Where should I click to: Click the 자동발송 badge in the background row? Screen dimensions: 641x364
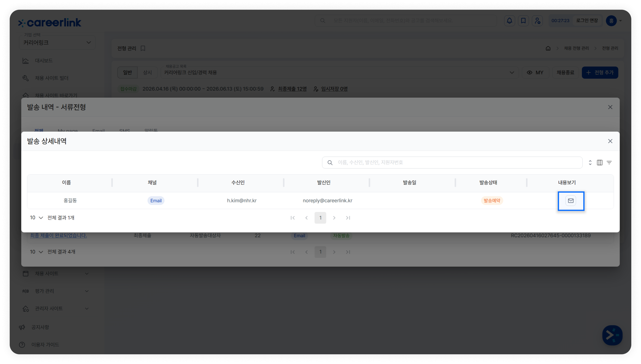341,236
